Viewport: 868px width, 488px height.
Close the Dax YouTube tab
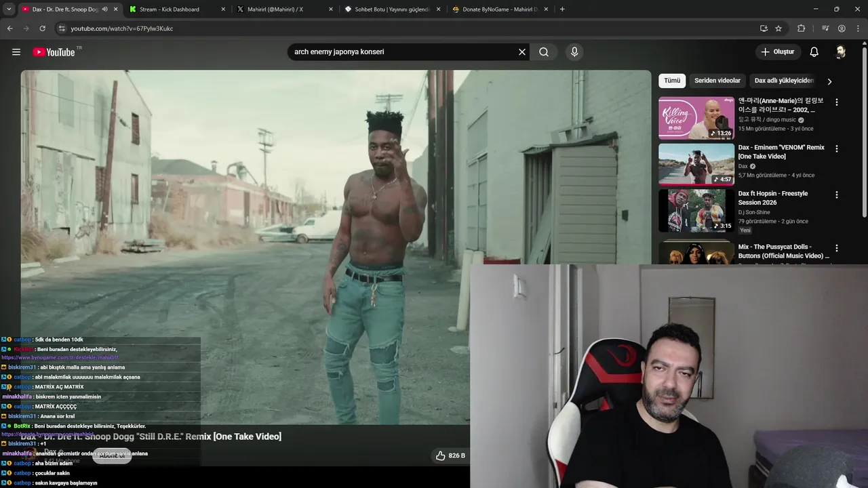coord(116,9)
